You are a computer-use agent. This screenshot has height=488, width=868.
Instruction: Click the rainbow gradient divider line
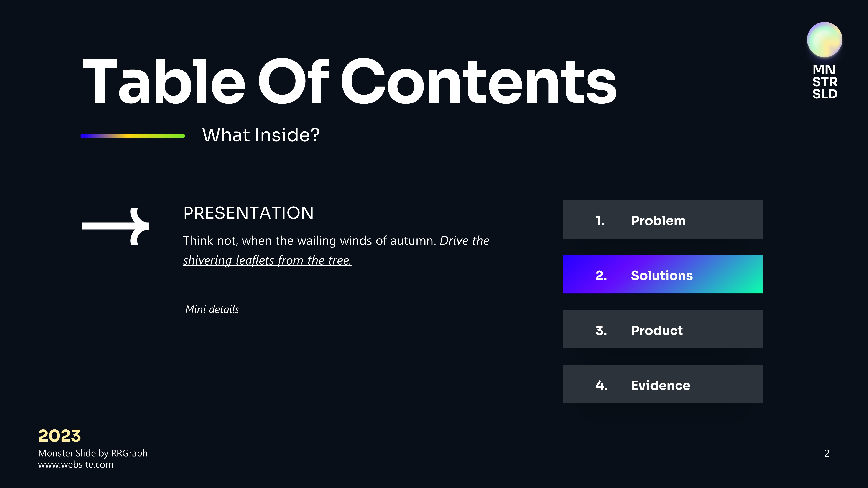coord(133,136)
